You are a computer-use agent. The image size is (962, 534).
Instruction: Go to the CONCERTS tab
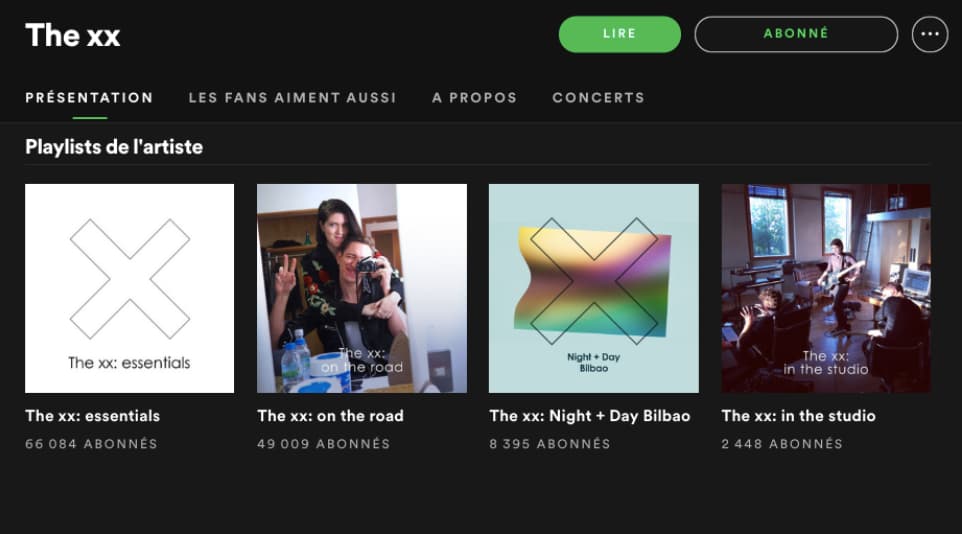(x=598, y=98)
